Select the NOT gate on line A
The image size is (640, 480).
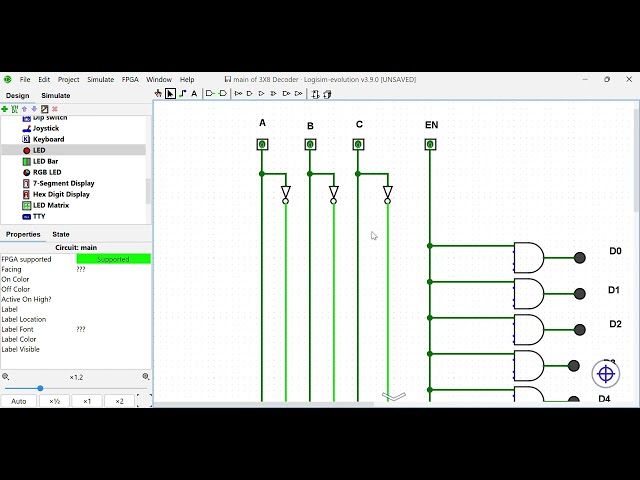pos(286,194)
